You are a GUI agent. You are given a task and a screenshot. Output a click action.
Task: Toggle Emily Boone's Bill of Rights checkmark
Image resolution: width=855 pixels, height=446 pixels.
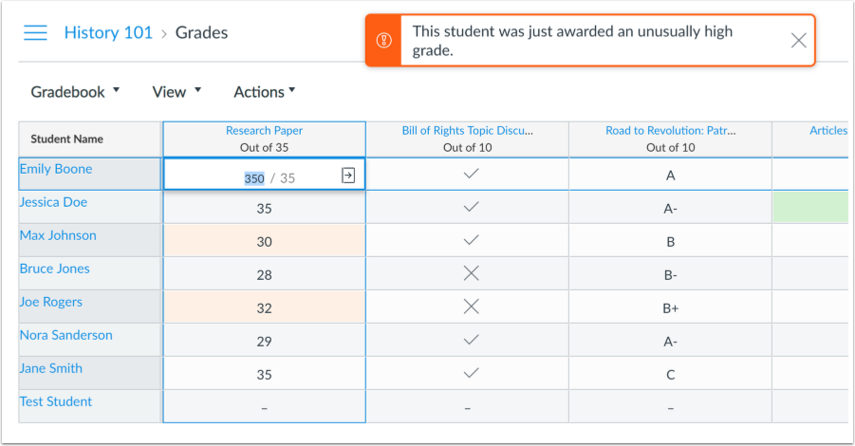(x=471, y=174)
